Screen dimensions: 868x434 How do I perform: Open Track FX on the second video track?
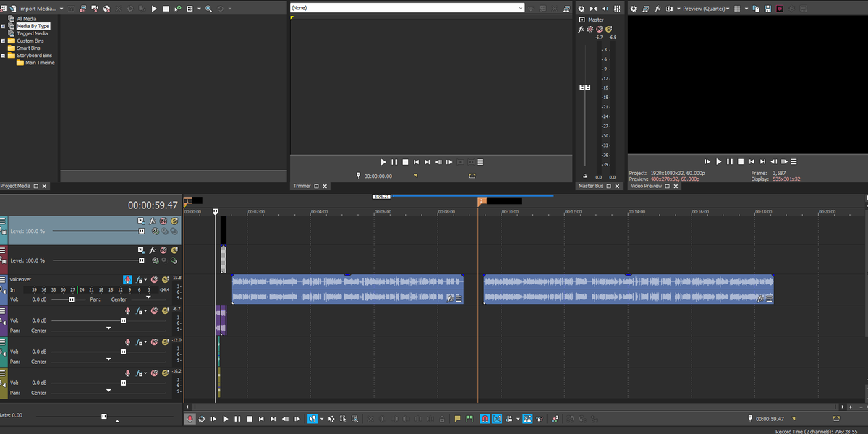[153, 250]
